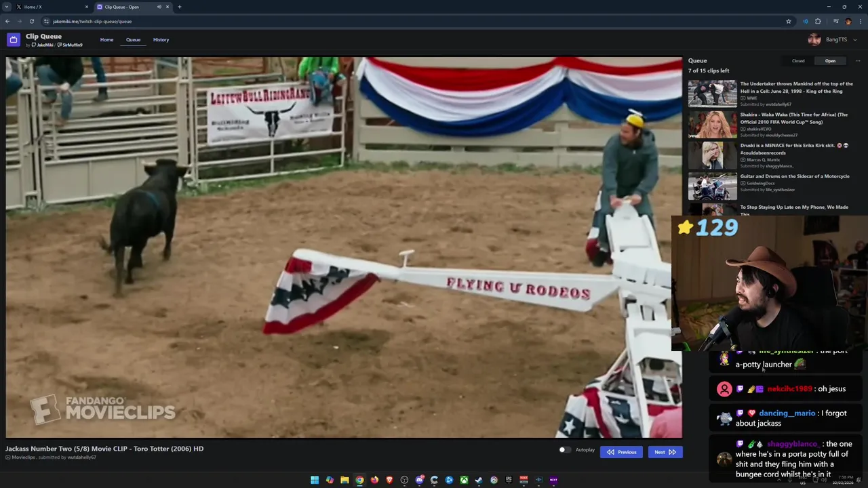Open the NEXT app taskbar icon

[553, 480]
